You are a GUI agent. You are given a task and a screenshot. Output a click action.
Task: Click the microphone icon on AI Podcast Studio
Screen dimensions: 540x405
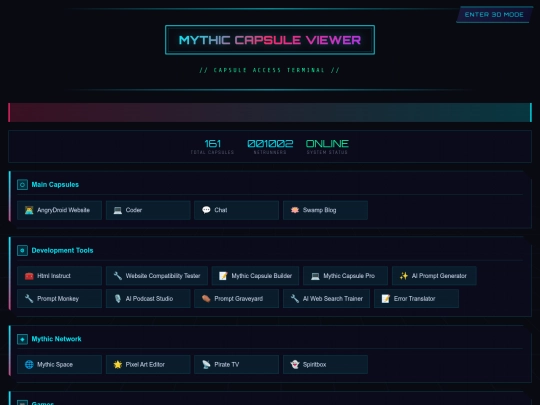click(x=118, y=299)
